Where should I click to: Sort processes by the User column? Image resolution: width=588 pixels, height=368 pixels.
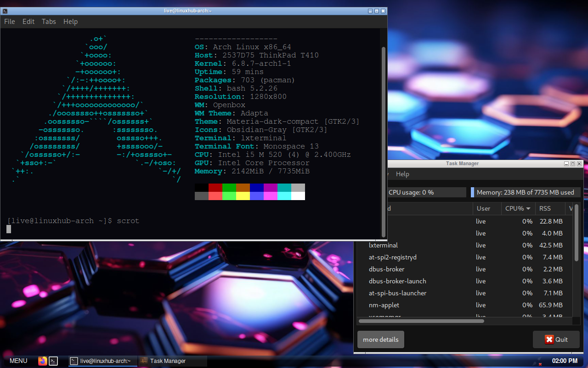point(487,208)
